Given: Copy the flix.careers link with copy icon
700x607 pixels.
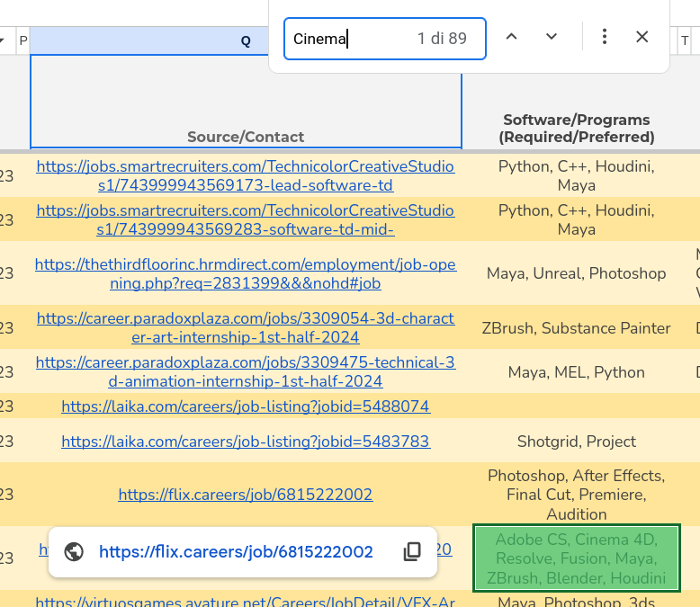Looking at the screenshot, I should point(412,551).
